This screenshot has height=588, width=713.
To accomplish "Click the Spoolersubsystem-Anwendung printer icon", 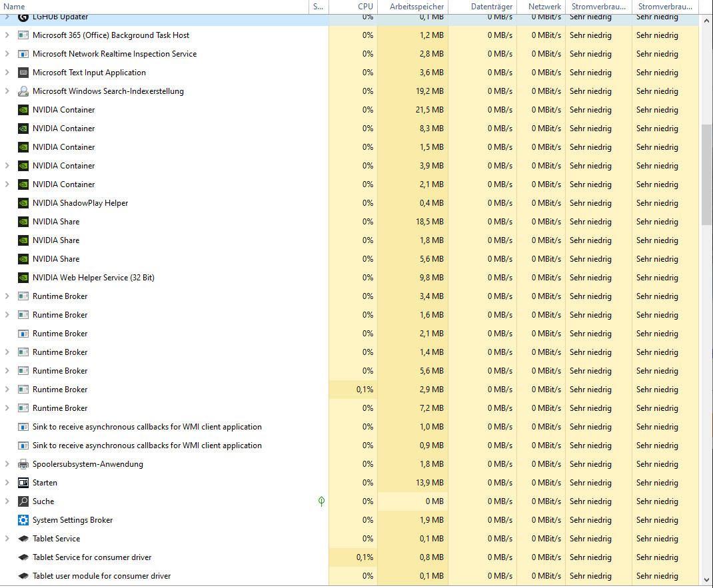I will [x=23, y=464].
